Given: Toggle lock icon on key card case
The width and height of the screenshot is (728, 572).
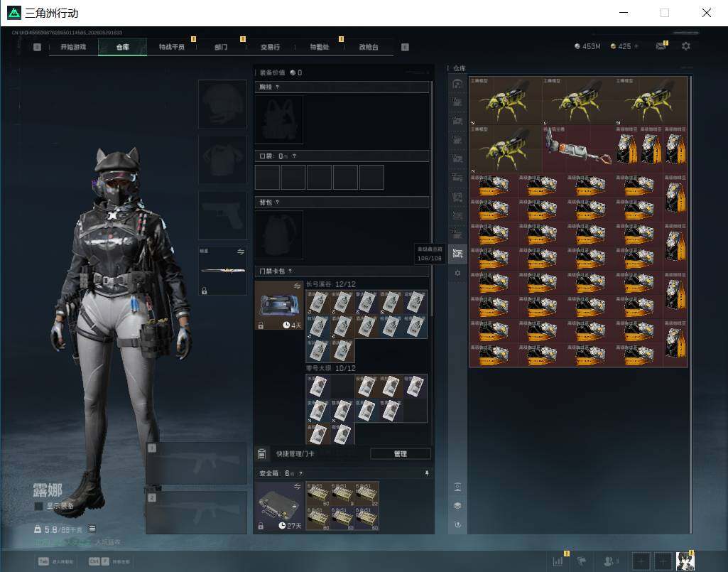Looking at the screenshot, I should tap(261, 325).
